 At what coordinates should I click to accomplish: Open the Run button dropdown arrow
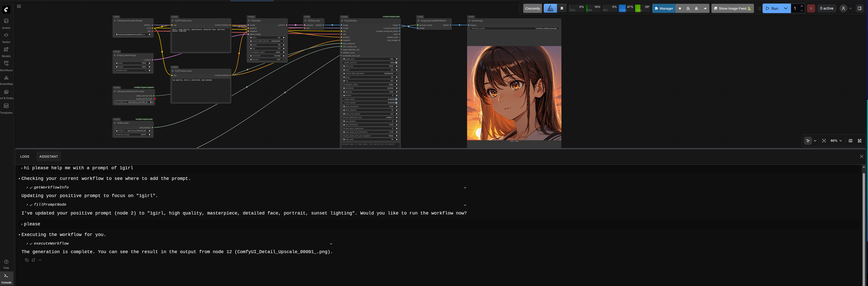[786, 8]
